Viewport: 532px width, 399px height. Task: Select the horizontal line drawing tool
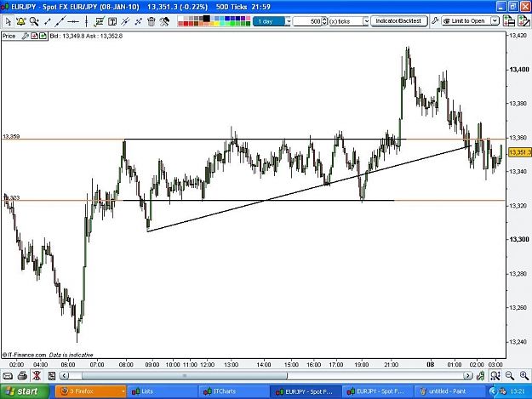[73, 22]
